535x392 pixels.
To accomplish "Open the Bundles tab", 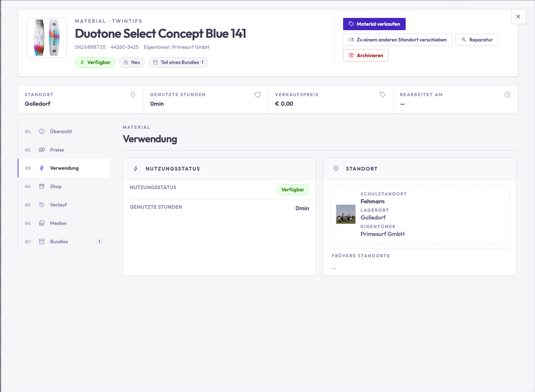I will pyautogui.click(x=64, y=242).
